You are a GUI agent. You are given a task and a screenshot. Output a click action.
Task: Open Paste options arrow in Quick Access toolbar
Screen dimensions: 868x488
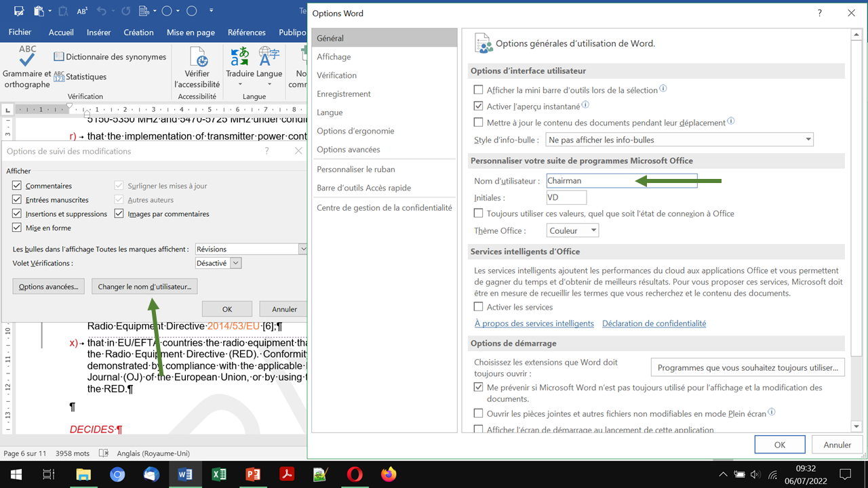[x=50, y=12]
